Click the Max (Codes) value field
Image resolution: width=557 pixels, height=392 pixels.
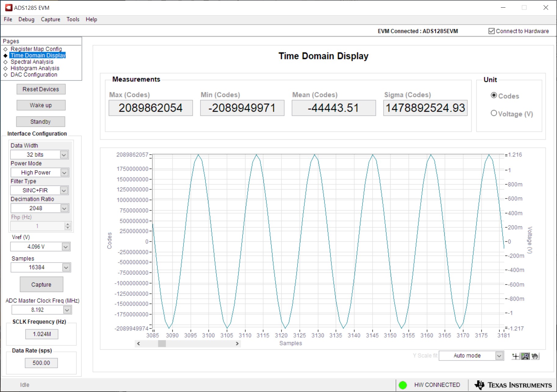[151, 108]
